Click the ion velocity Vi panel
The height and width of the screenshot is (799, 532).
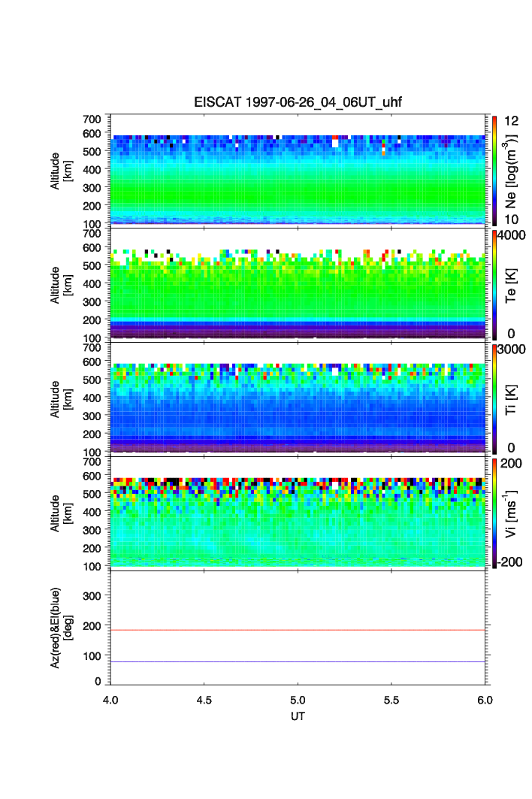pyautogui.click(x=298, y=512)
